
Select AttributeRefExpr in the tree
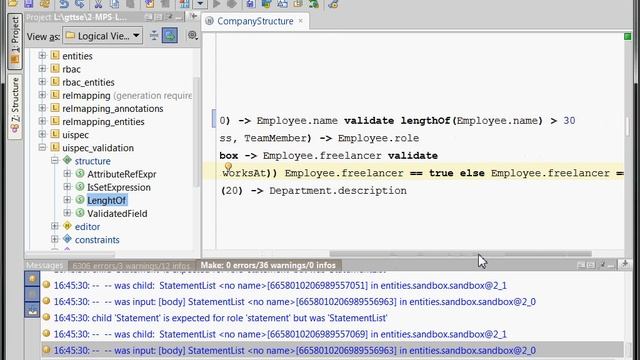[122, 174]
